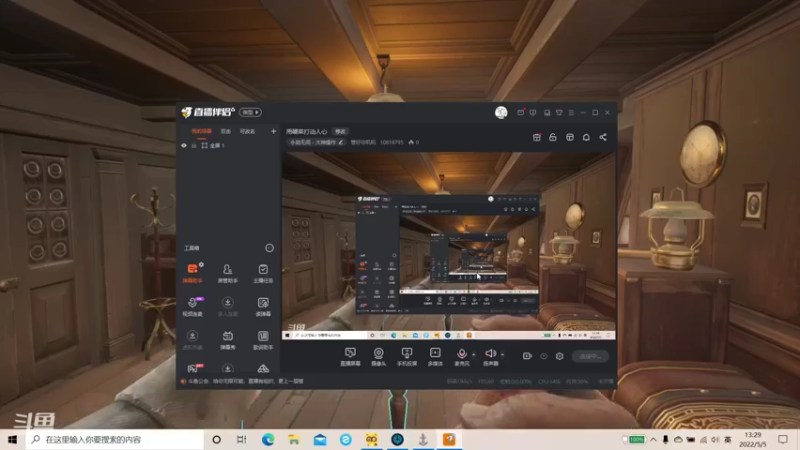
Task: Add a new scene with the plus button
Action: pyautogui.click(x=273, y=131)
